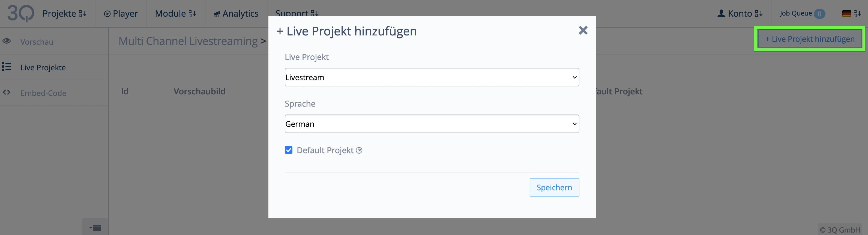Click the Job Queue count badge
Screen dimensions: 868x235
pos(819,14)
